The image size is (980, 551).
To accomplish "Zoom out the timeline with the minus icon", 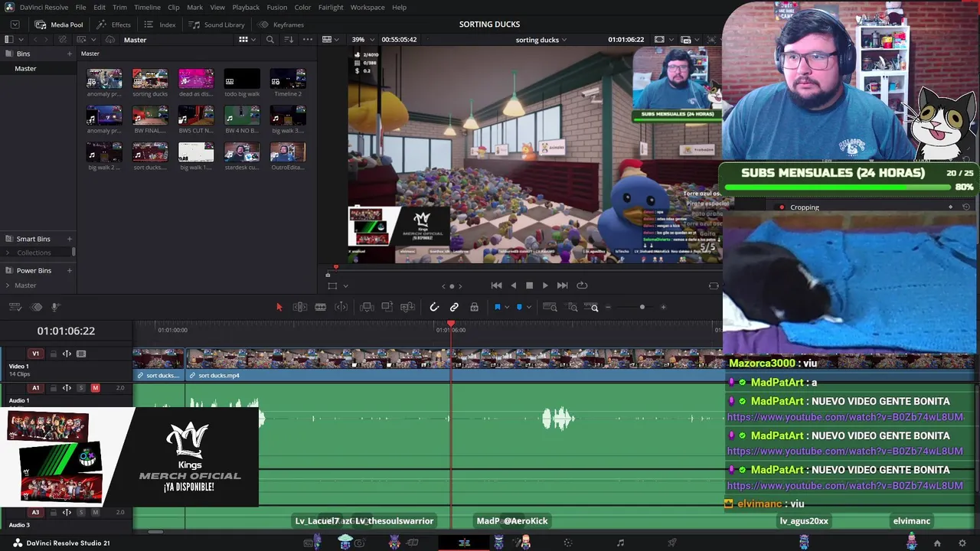I will (608, 307).
